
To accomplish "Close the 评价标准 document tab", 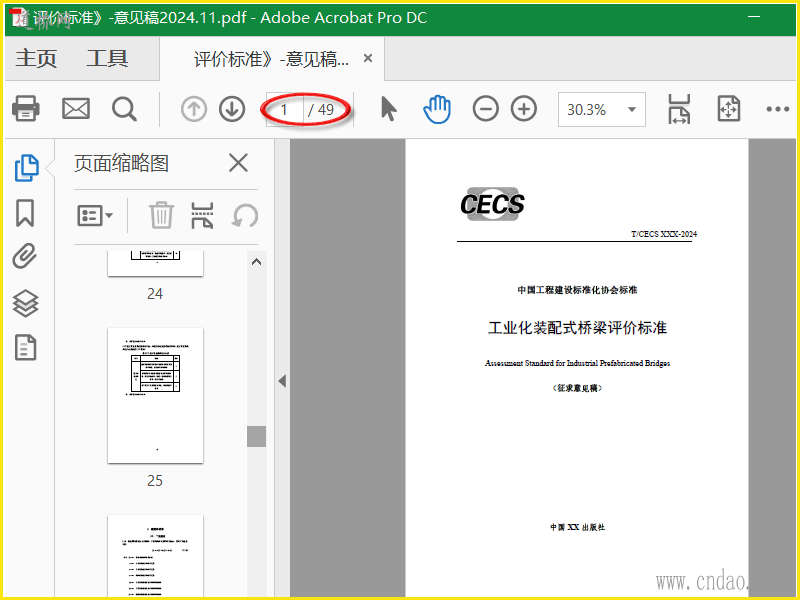I will tap(368, 59).
